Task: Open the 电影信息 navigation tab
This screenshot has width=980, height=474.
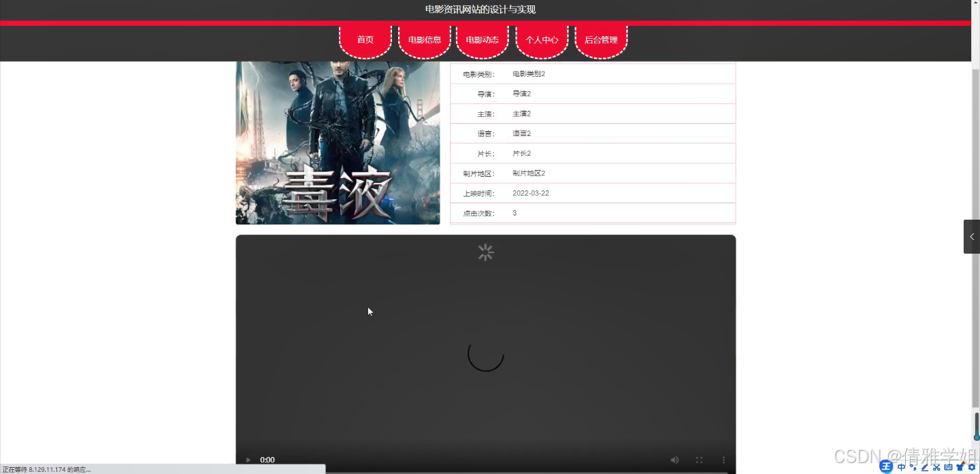Action: 425,40
